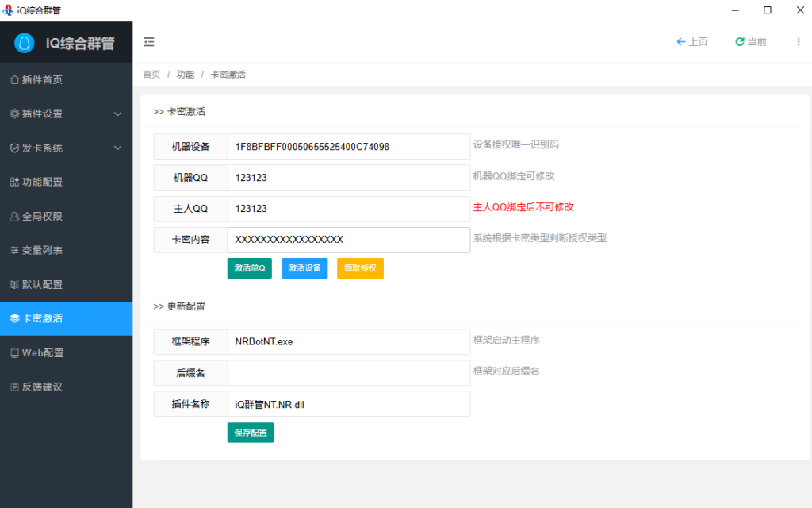
Task: Click the home icon beside 插件首页
Action: point(14,80)
